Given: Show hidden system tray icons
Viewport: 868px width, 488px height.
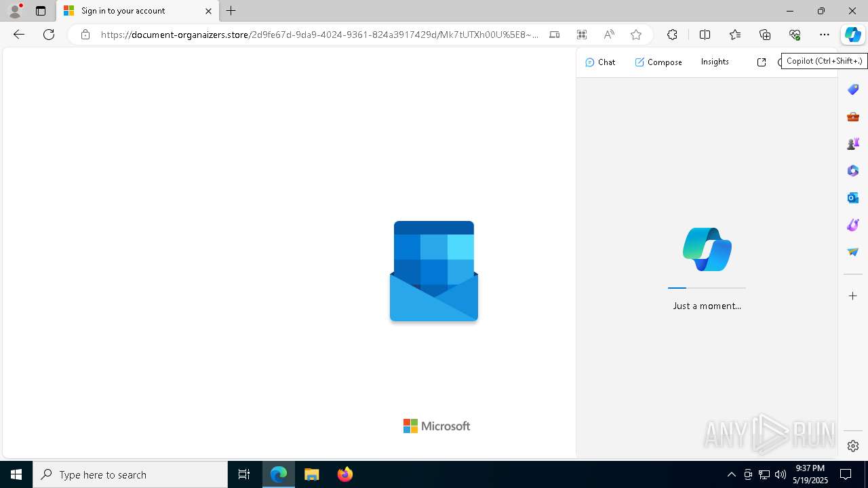Looking at the screenshot, I should pos(731,474).
